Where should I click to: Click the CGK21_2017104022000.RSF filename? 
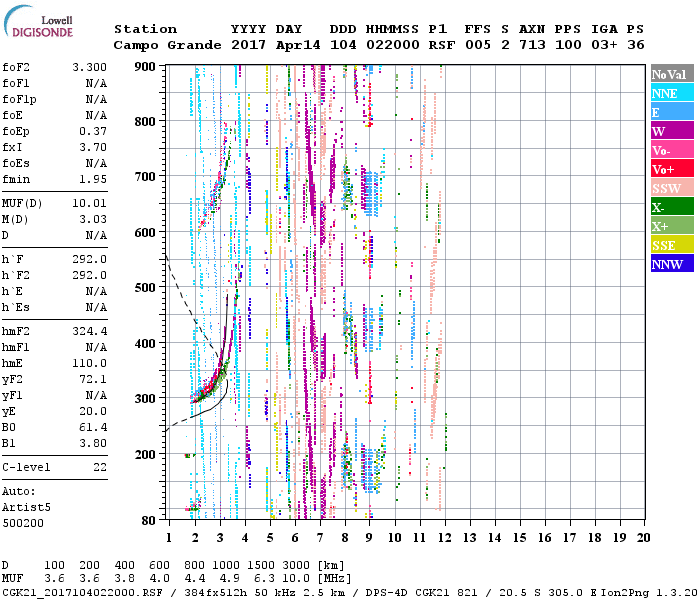pos(83,592)
